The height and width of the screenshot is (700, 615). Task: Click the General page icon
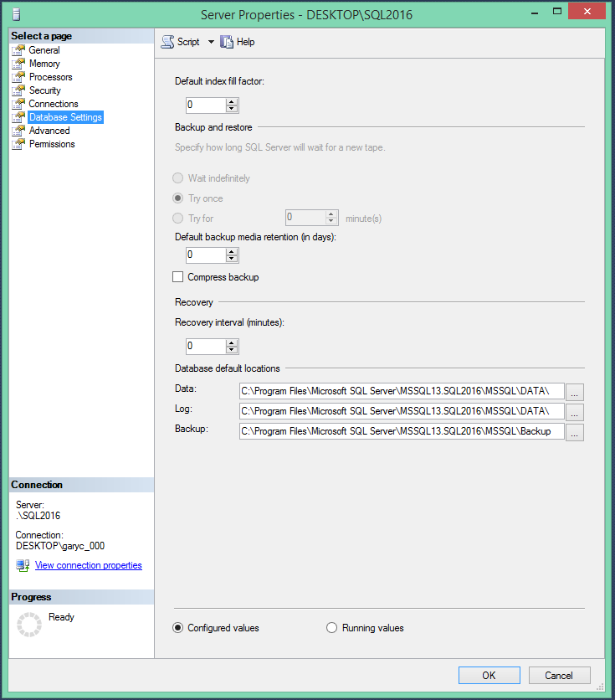(x=18, y=50)
